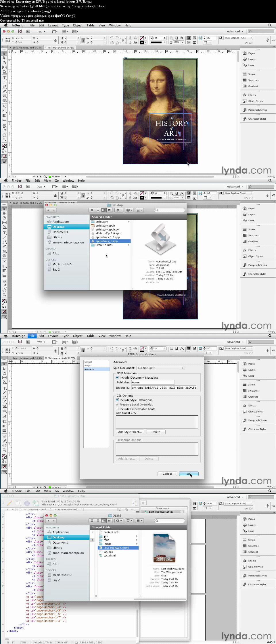The height and width of the screenshot is (644, 276).
Task: Select Hand tool beside the full HISTORY ART cover
Action: pos(4,135)
